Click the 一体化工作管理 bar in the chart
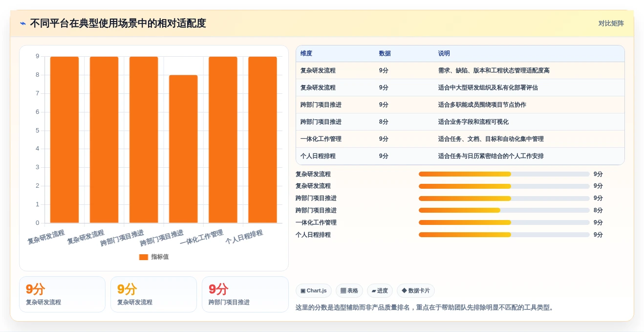 (x=223, y=140)
